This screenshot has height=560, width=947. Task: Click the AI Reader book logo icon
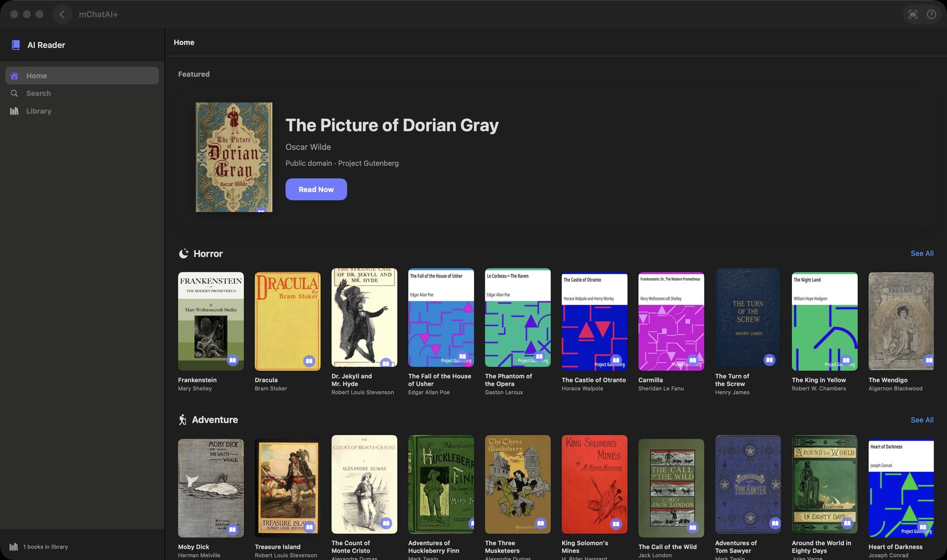(16, 45)
